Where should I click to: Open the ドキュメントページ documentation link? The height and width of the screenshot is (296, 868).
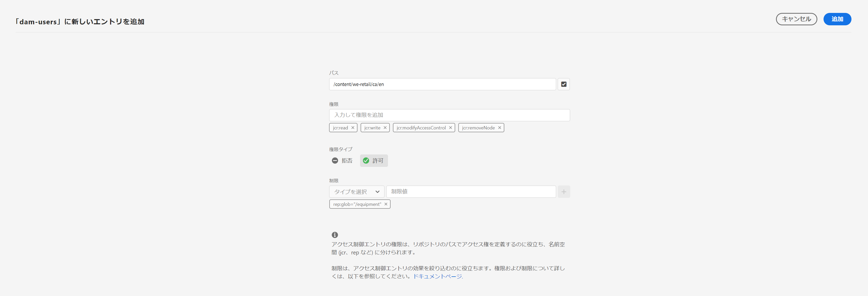(438, 276)
